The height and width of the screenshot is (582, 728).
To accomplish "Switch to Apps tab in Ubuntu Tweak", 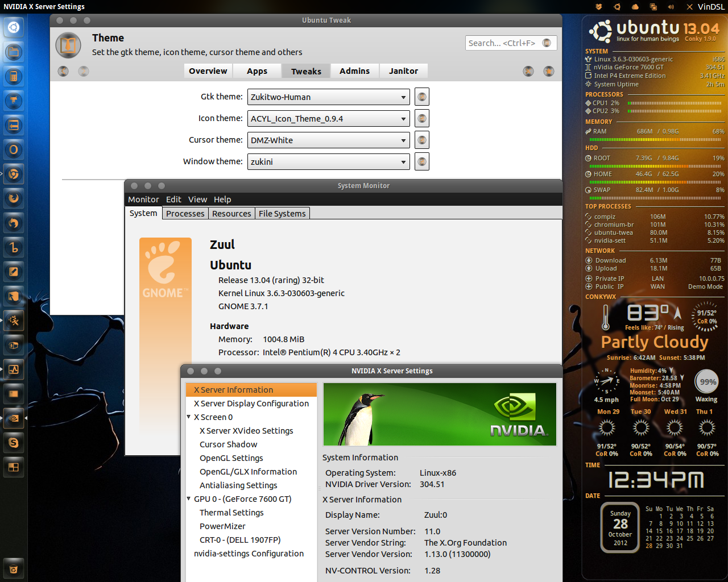I will coord(257,71).
